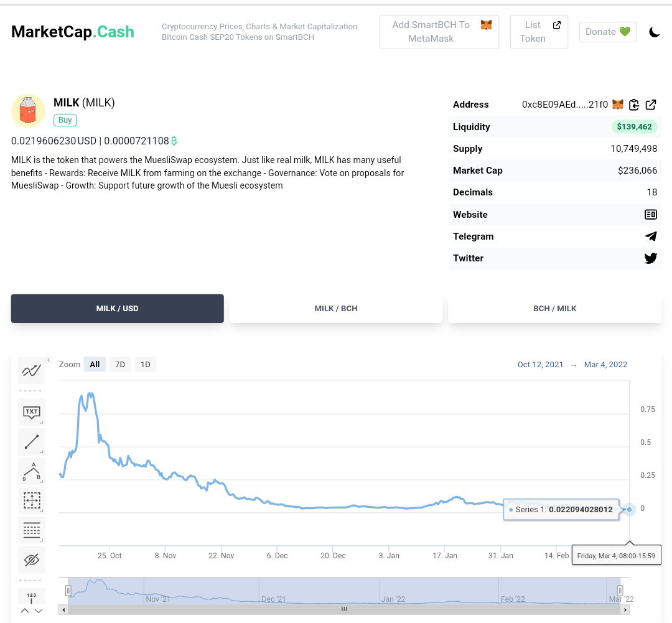Screen dimensions: 672x623
Task: Collapse the chart tools sidebar arrow
Action: (49, 360)
